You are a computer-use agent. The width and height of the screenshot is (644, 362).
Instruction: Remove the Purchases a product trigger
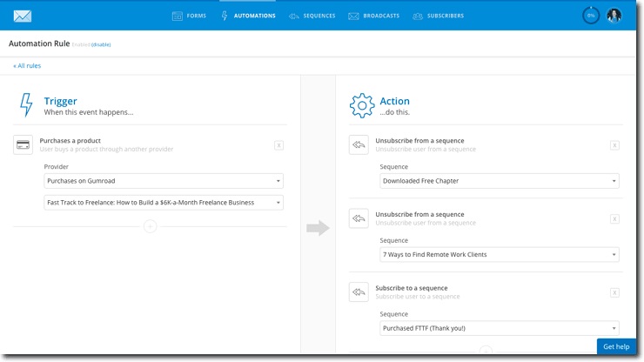pyautogui.click(x=278, y=145)
